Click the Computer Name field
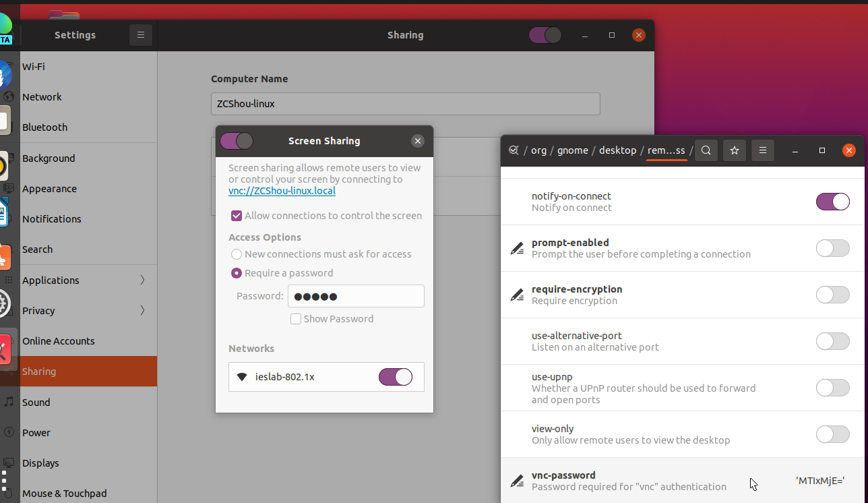Image resolution: width=868 pixels, height=503 pixels. (405, 104)
